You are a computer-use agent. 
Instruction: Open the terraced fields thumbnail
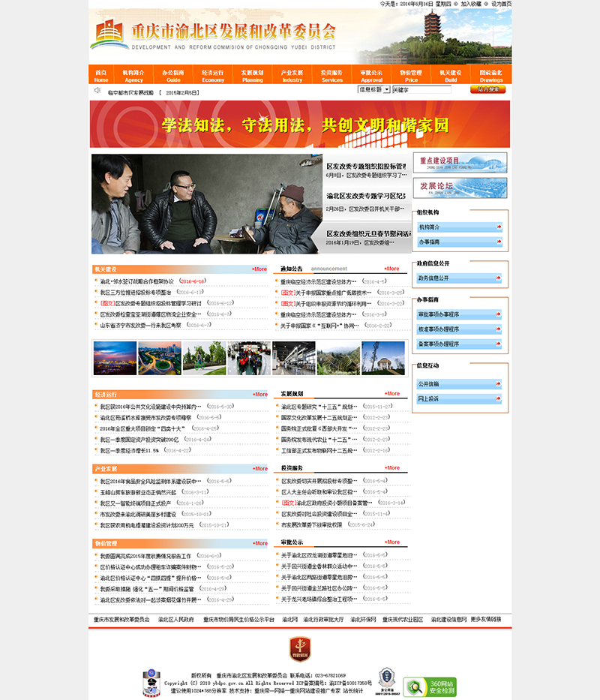click(338, 358)
